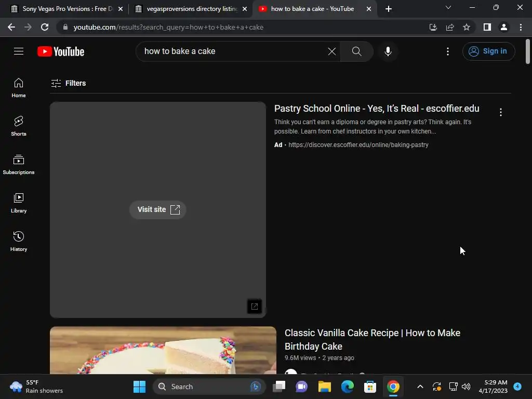Open the ad's three-dot options menu
Screen dimensions: 532x399
pos(501,112)
